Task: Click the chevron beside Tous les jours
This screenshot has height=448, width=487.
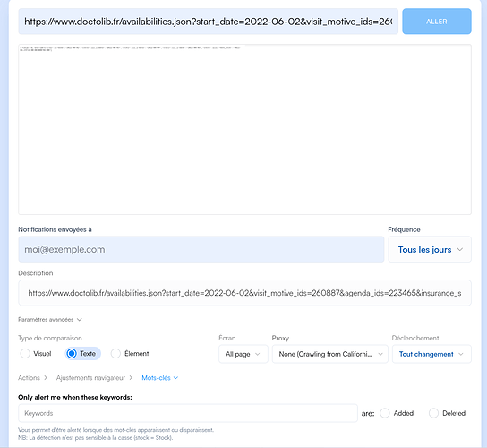Action: tap(460, 249)
